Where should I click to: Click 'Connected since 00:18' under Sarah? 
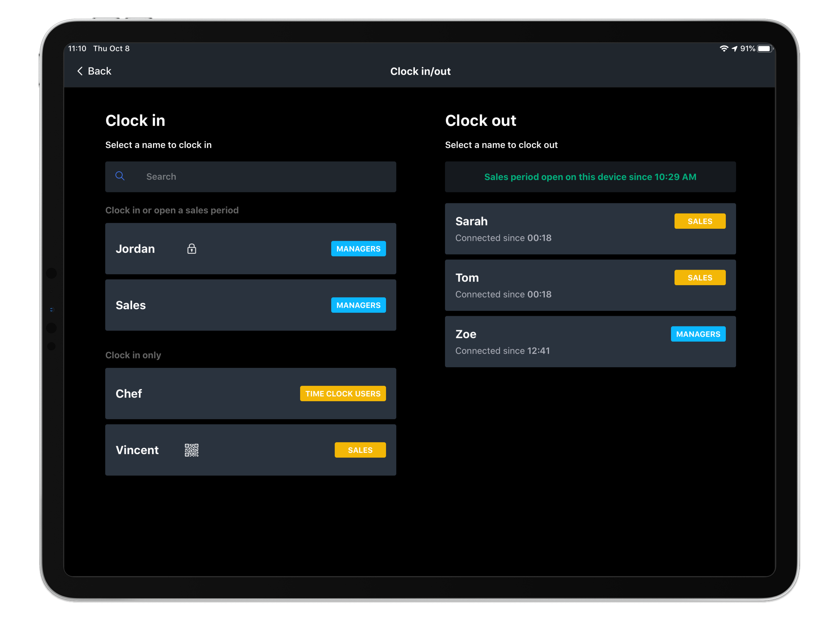click(503, 238)
